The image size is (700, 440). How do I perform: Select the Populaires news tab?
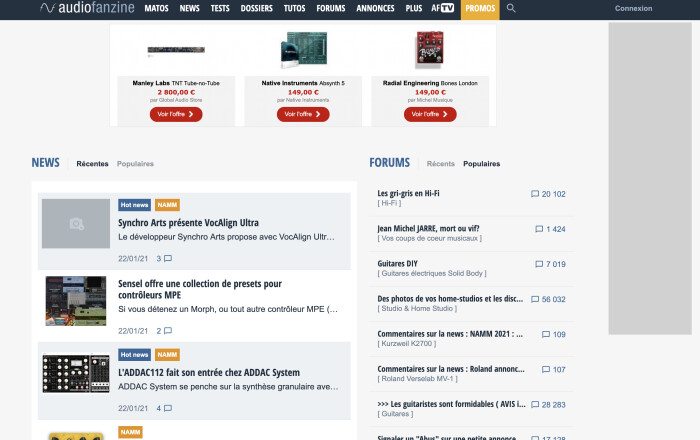[x=135, y=164]
